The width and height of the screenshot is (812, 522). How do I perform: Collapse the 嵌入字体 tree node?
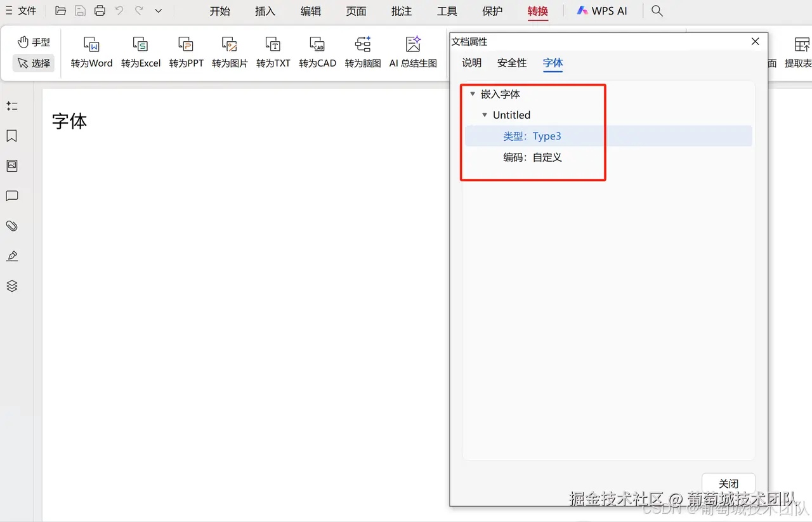pyautogui.click(x=473, y=93)
